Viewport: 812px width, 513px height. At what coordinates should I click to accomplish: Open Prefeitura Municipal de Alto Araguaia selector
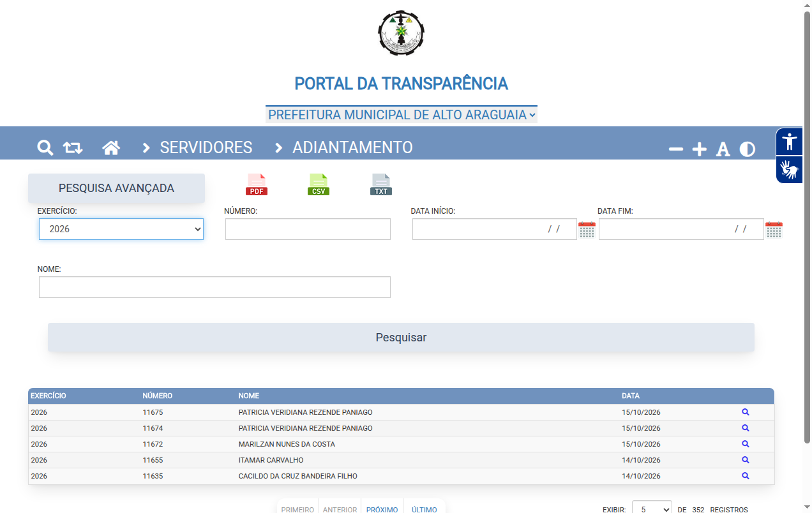tap(402, 115)
